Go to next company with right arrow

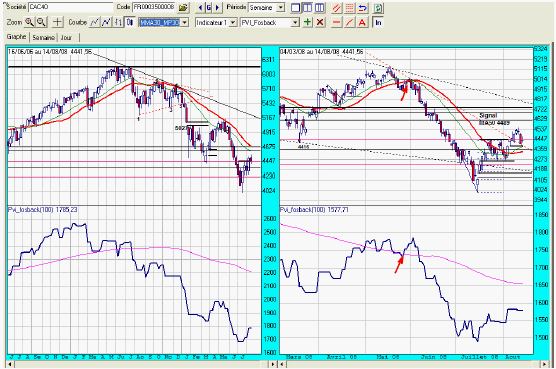(217, 7)
